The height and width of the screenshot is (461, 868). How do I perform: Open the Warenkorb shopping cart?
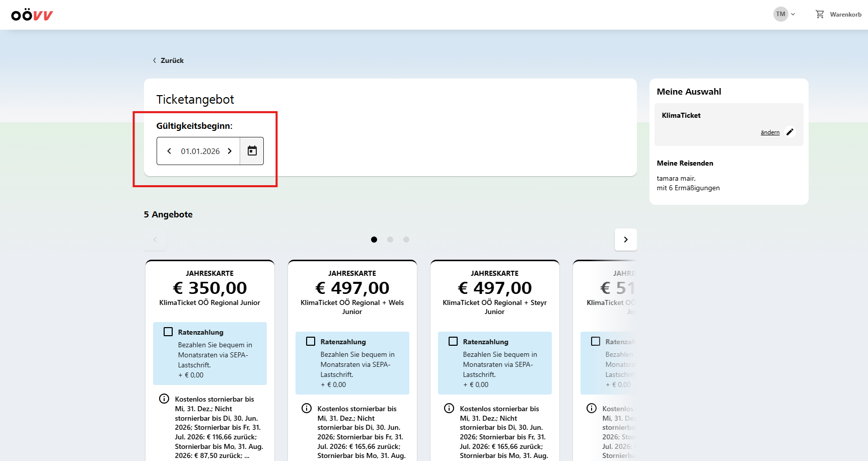click(x=838, y=15)
